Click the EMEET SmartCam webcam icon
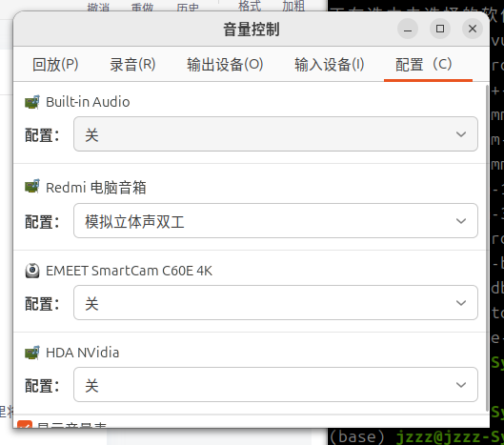The height and width of the screenshot is (445, 504). pyautogui.click(x=32, y=271)
